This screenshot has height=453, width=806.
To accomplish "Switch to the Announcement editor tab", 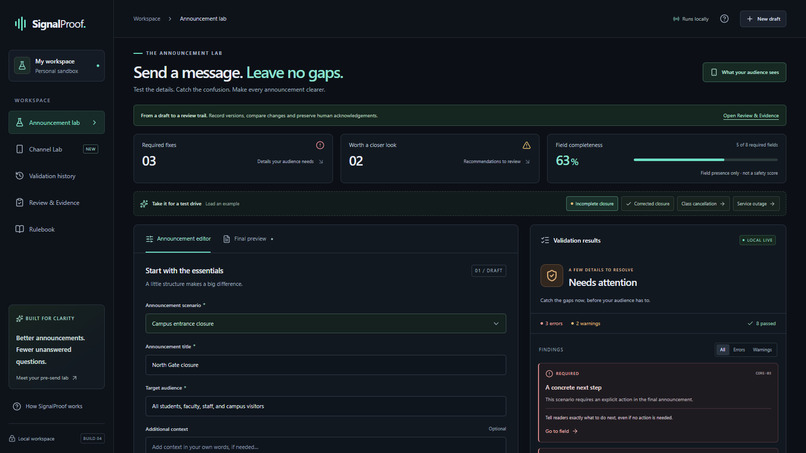I will tap(178, 239).
